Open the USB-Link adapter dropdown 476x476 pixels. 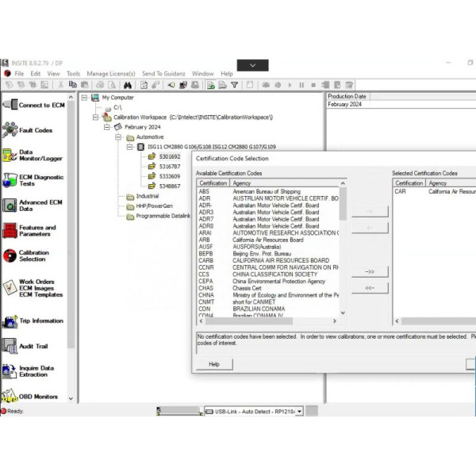pyautogui.click(x=300, y=411)
